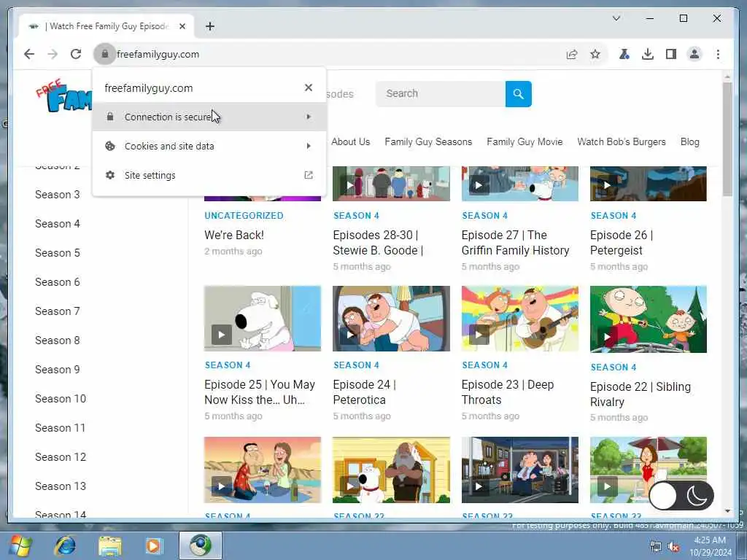Click the UNCATEGORIZED category label
This screenshot has width=747, height=560.
coord(244,215)
